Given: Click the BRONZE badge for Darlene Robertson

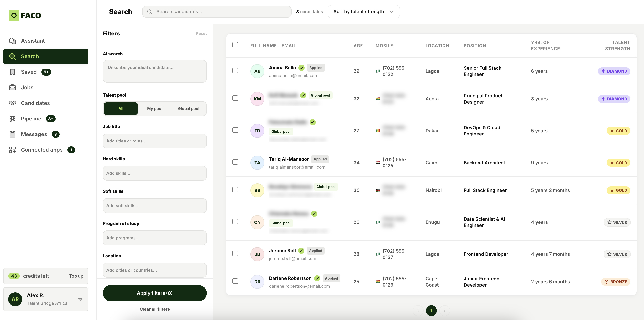Looking at the screenshot, I should tap(616, 282).
